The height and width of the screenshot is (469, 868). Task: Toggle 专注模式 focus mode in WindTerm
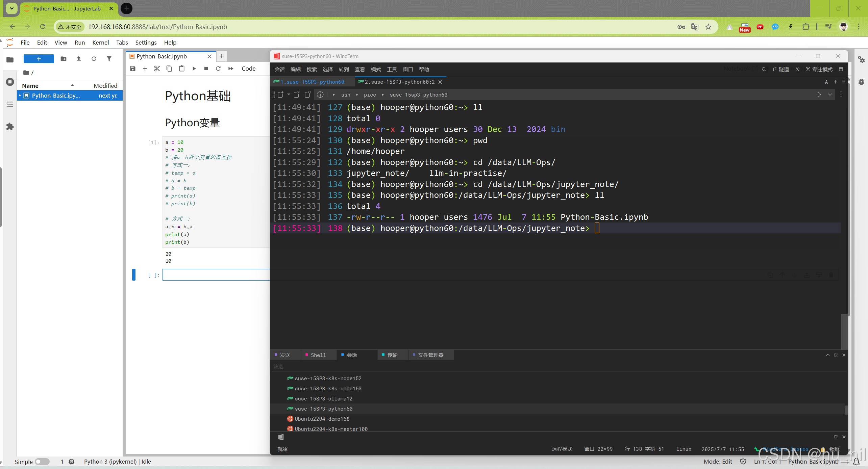(x=819, y=69)
